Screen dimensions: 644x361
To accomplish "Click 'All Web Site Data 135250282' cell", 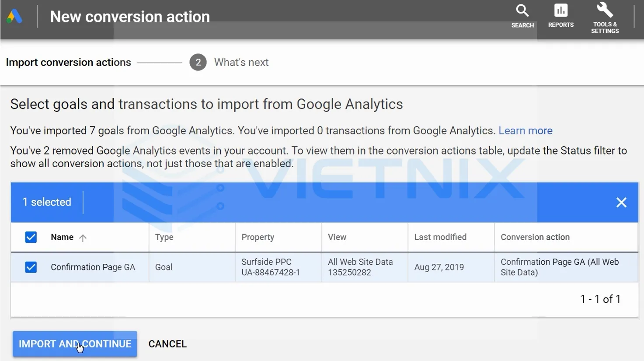I will click(x=360, y=267).
